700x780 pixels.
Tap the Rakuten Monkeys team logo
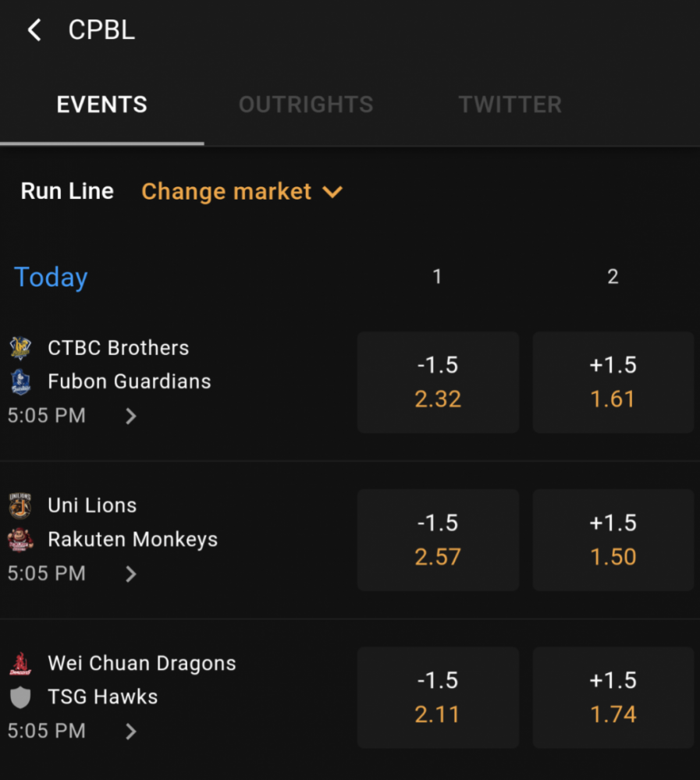(x=20, y=539)
